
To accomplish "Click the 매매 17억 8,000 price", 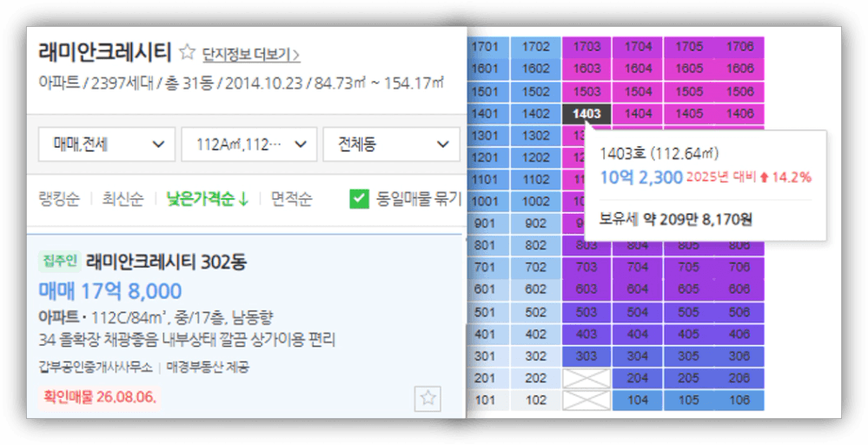I will tap(110, 291).
